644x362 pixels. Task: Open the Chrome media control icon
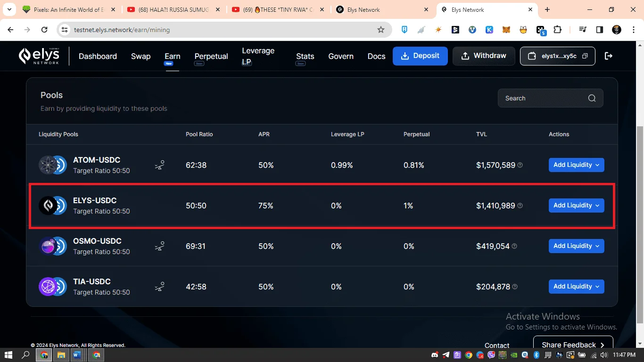pos(583,30)
